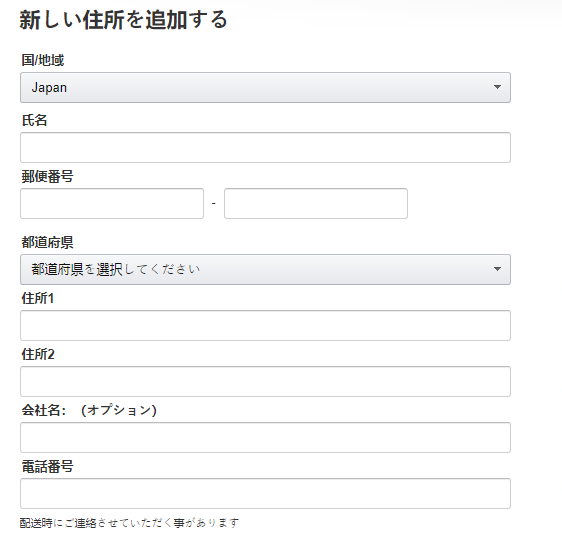The width and height of the screenshot is (562, 544).
Task: Click the 電話番号 field label
Action: coord(47,467)
